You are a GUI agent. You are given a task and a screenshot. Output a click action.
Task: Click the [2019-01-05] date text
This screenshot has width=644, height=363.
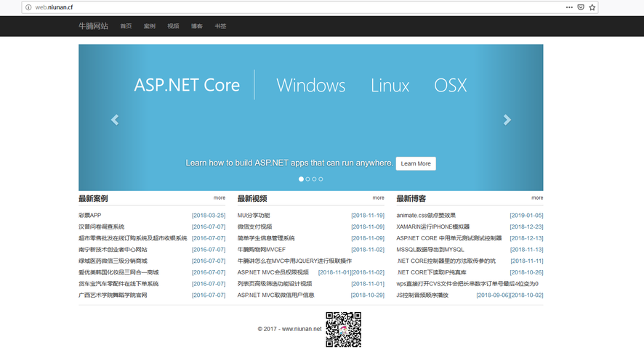526,216
